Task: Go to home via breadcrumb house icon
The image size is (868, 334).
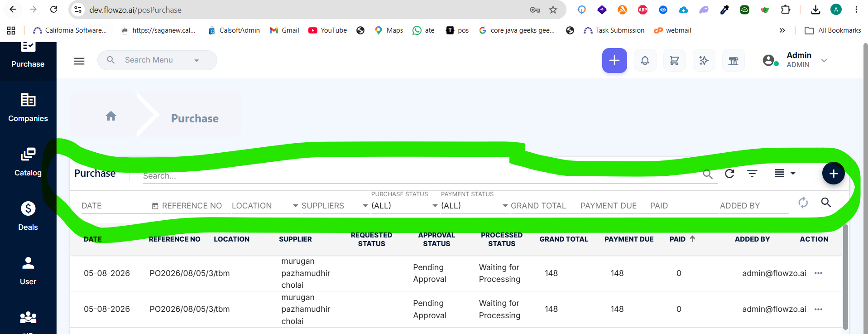Action: click(x=111, y=116)
